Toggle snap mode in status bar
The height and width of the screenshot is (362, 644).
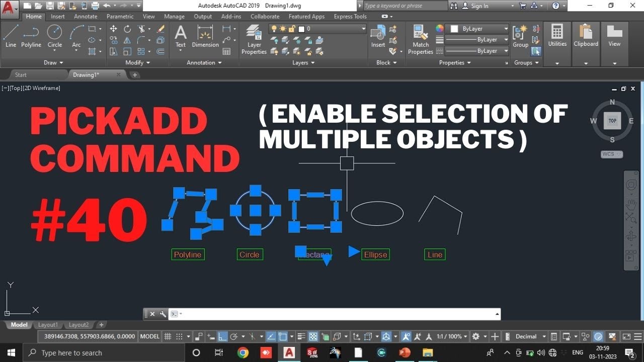[179, 336]
